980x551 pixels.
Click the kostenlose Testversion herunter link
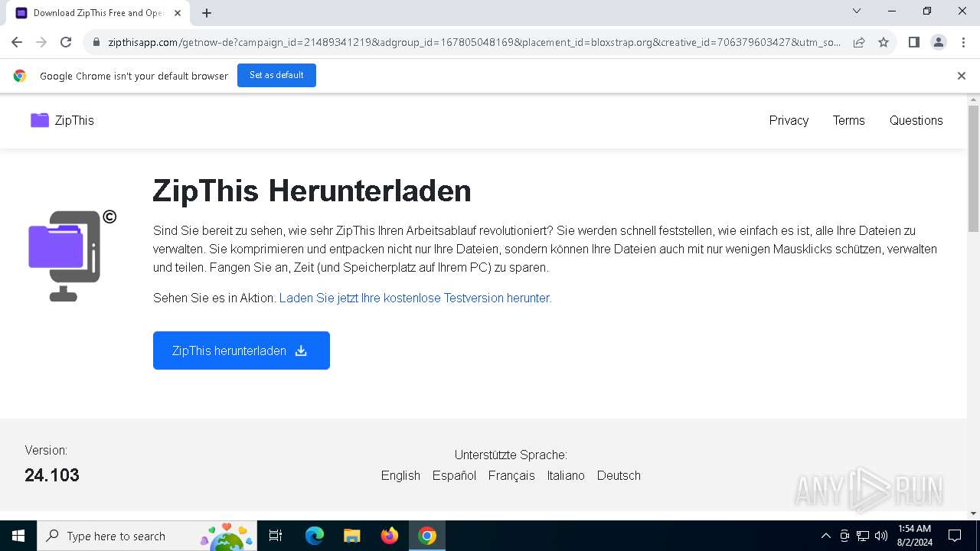pos(415,298)
